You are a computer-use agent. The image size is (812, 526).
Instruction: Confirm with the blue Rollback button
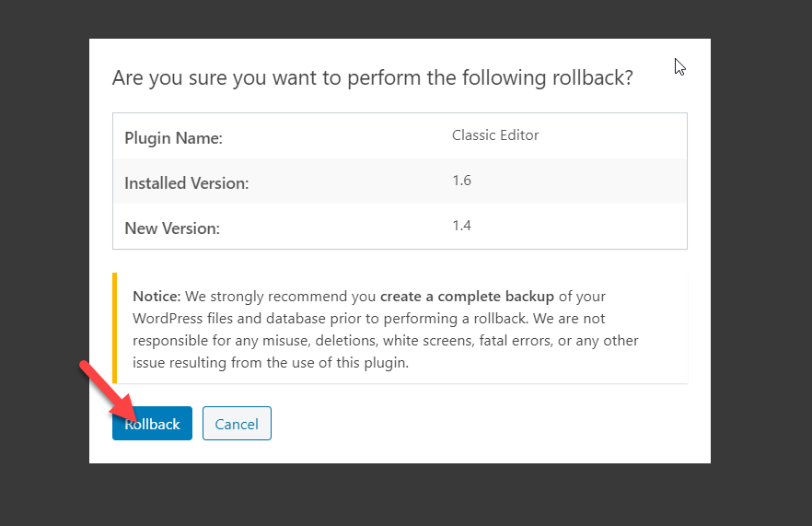click(152, 424)
